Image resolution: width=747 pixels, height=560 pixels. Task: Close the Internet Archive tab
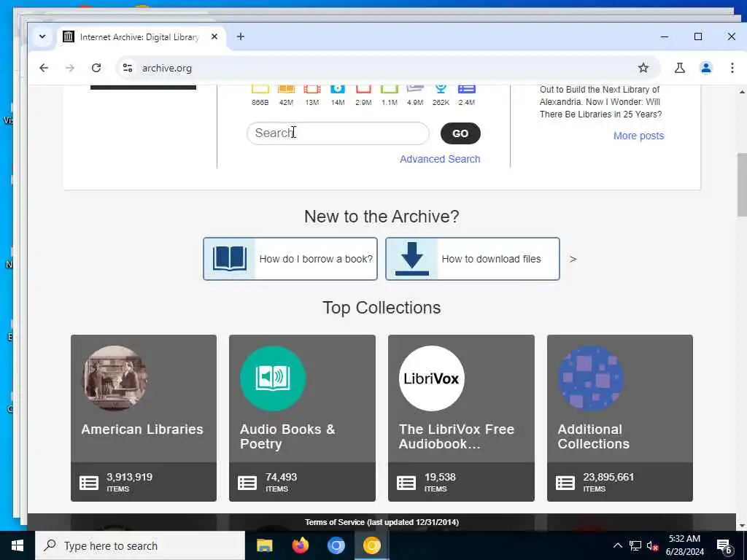click(214, 36)
